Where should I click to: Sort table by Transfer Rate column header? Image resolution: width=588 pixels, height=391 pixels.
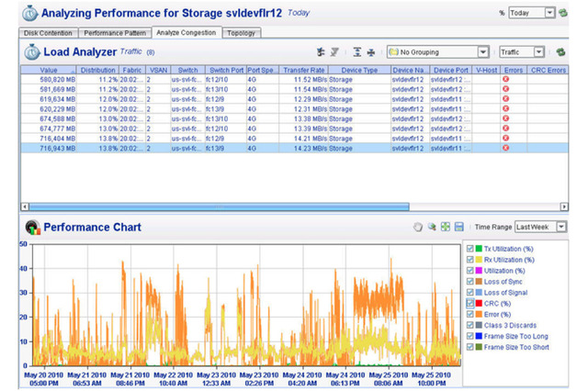pos(303,70)
